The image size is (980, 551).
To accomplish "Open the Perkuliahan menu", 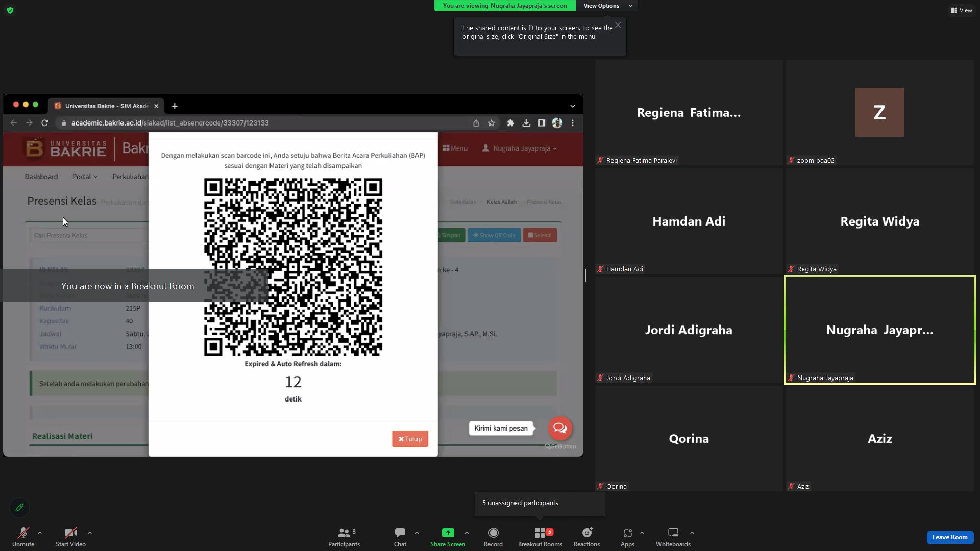I will (130, 177).
